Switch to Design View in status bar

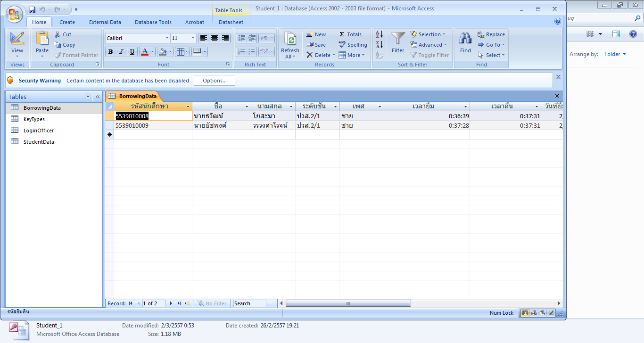click(x=551, y=313)
